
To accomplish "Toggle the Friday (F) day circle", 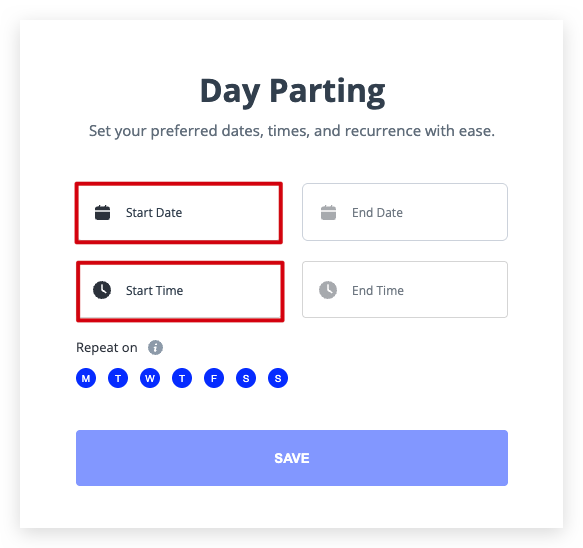I will [214, 378].
